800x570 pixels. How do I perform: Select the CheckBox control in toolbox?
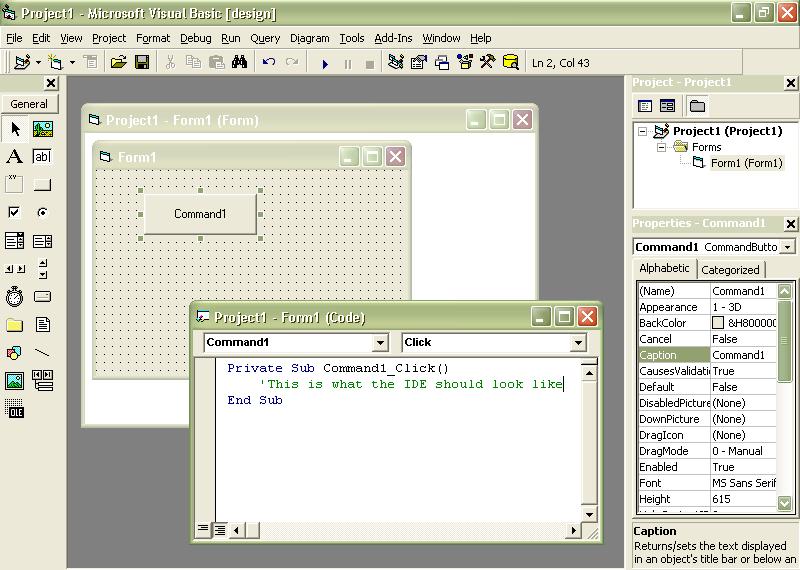point(14,212)
